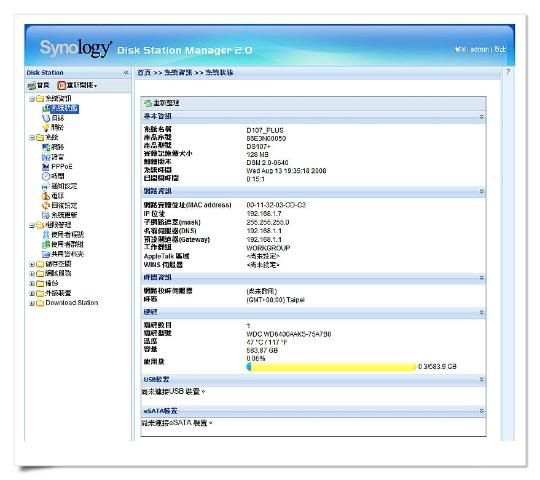
Task: Click the green refresh (重新整理) icon
Action: click(x=148, y=103)
